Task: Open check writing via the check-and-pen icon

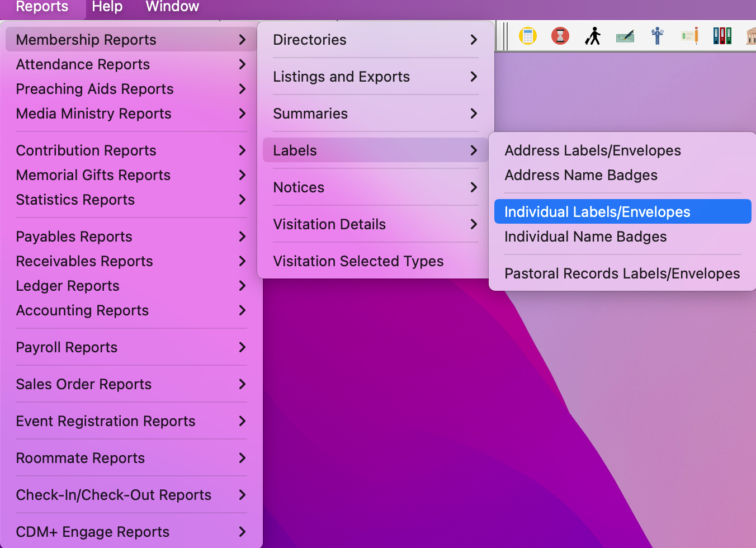Action: click(x=625, y=35)
